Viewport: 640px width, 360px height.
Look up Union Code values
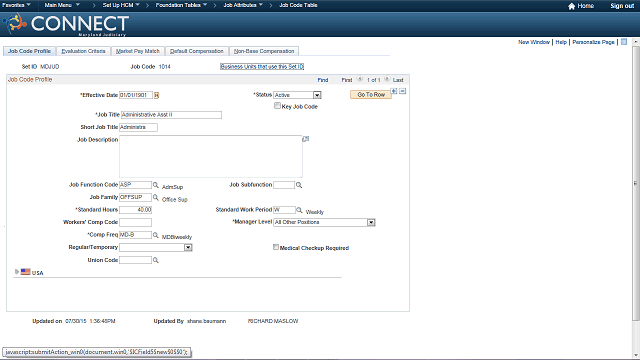pos(156,260)
